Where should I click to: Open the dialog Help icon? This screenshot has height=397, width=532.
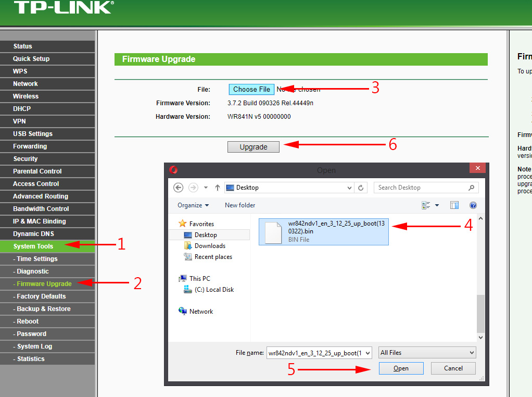473,205
